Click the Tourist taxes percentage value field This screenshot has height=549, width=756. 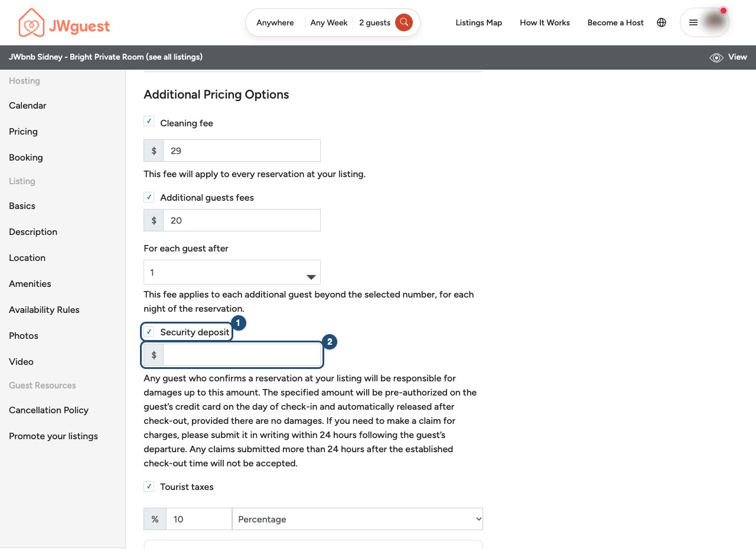(199, 519)
